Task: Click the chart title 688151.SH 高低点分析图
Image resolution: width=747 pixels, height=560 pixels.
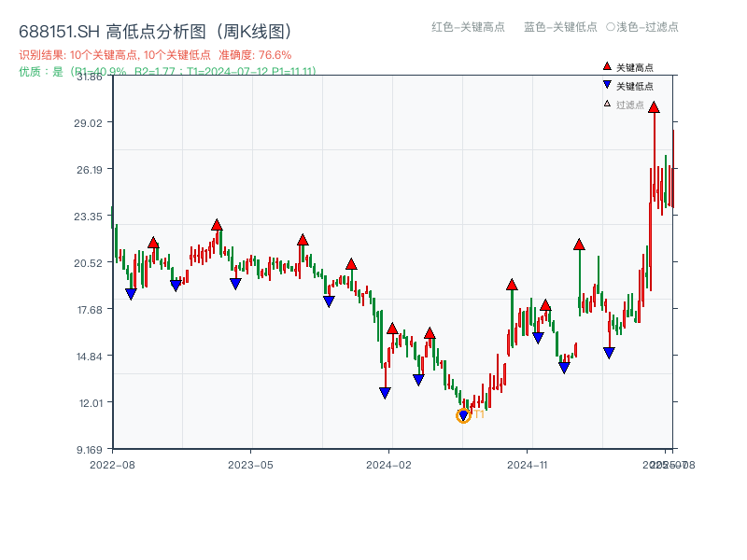Action: coord(155,32)
